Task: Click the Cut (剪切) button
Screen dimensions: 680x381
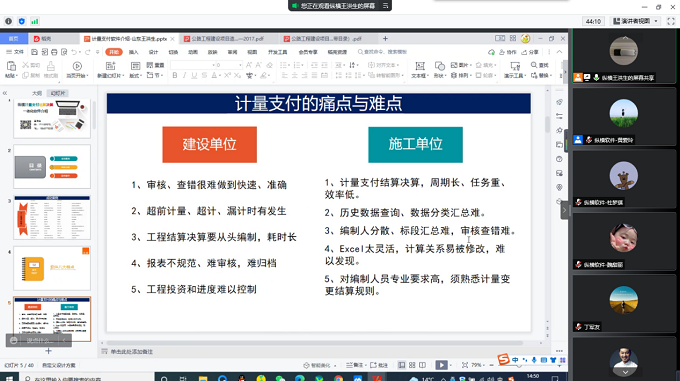Action: tap(31, 65)
